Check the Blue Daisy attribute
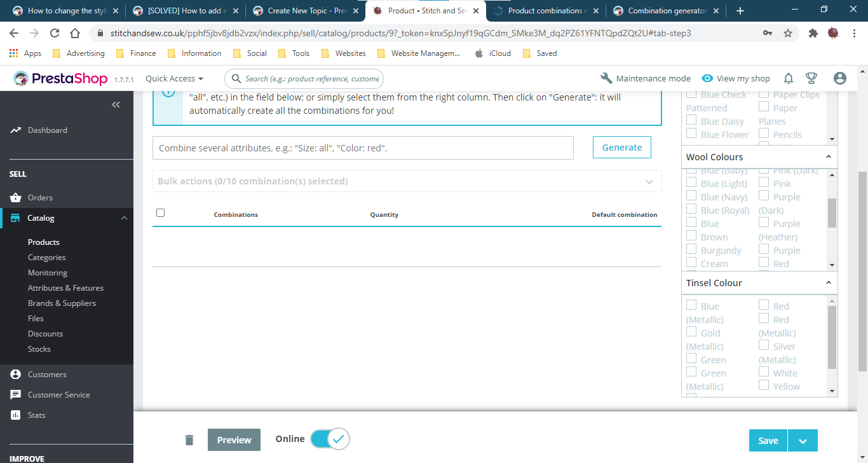 691,120
